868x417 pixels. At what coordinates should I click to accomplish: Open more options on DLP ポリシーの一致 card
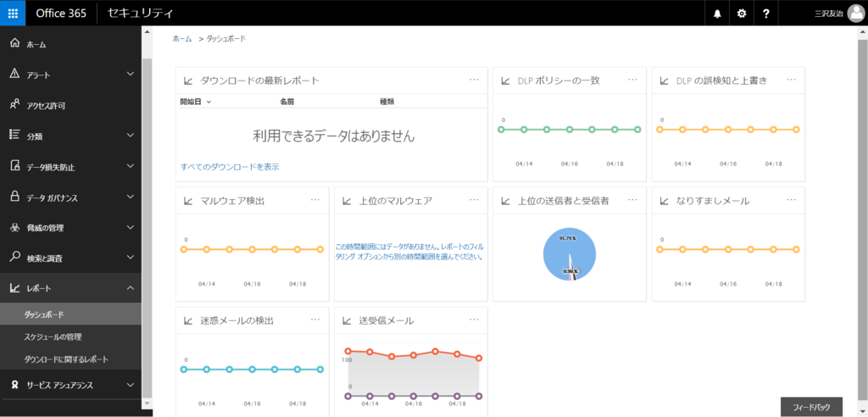[x=632, y=80]
